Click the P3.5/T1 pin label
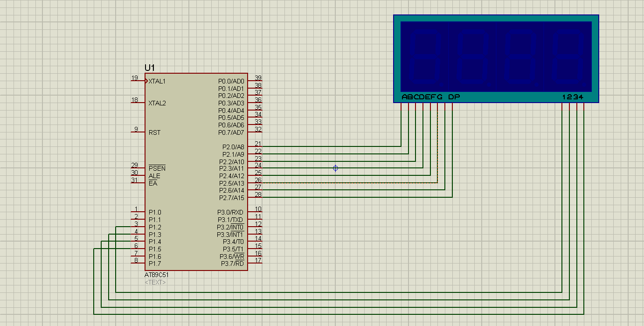Image resolution: width=644 pixels, height=326 pixels. (x=233, y=249)
